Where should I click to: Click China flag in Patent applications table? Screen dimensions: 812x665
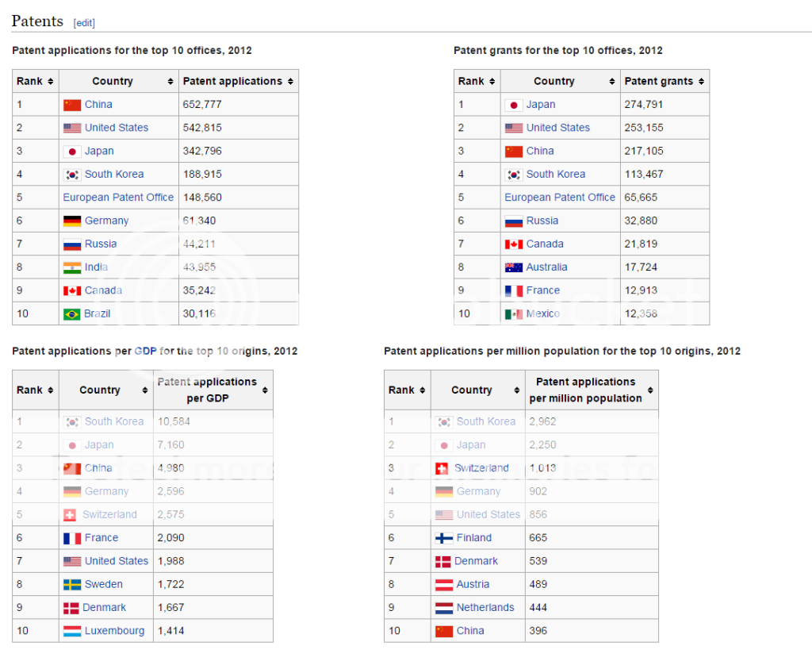coord(72,106)
